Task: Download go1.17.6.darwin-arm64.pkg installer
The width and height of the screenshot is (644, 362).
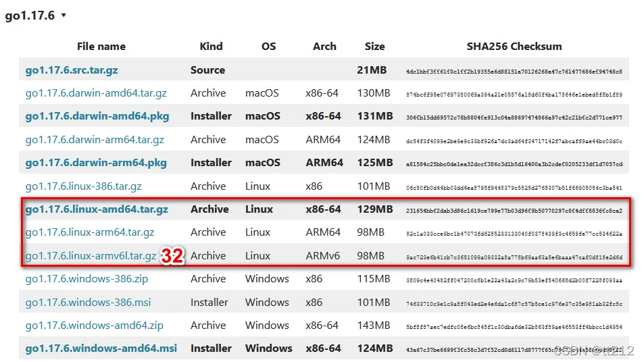Action: [x=96, y=163]
